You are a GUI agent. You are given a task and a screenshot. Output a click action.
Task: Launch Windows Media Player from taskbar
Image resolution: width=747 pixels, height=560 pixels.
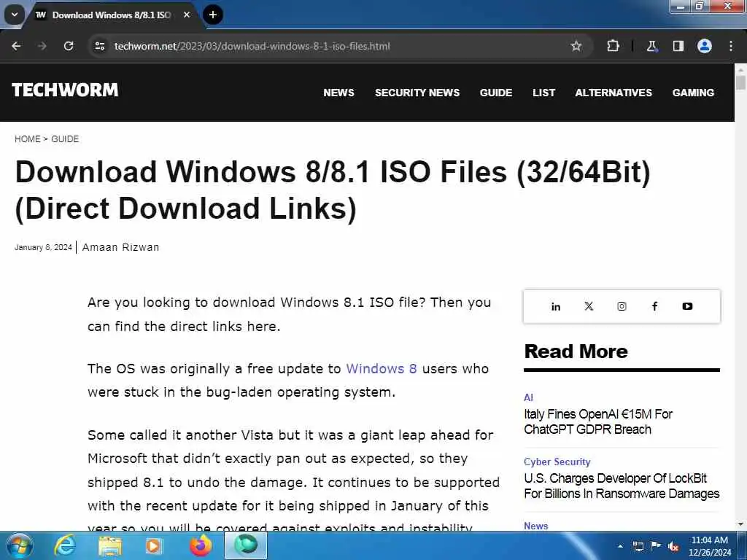pyautogui.click(x=154, y=545)
